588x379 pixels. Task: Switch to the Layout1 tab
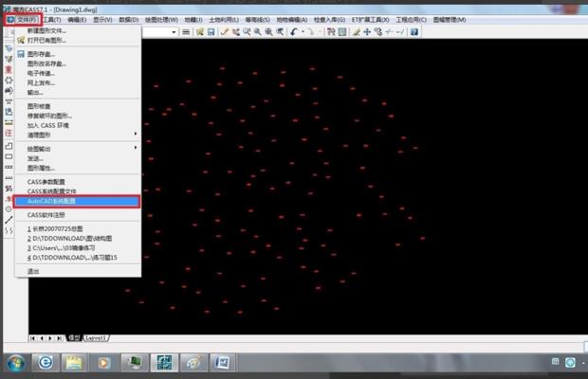(97, 336)
